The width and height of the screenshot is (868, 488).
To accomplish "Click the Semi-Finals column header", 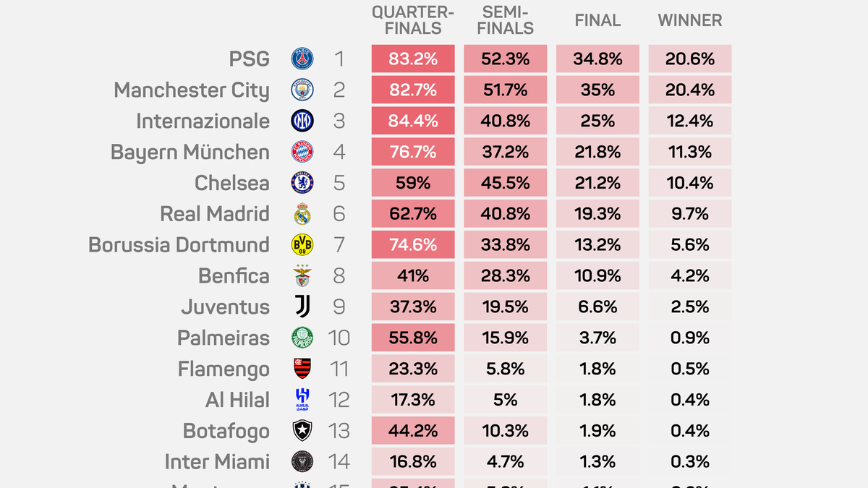I will (x=505, y=20).
